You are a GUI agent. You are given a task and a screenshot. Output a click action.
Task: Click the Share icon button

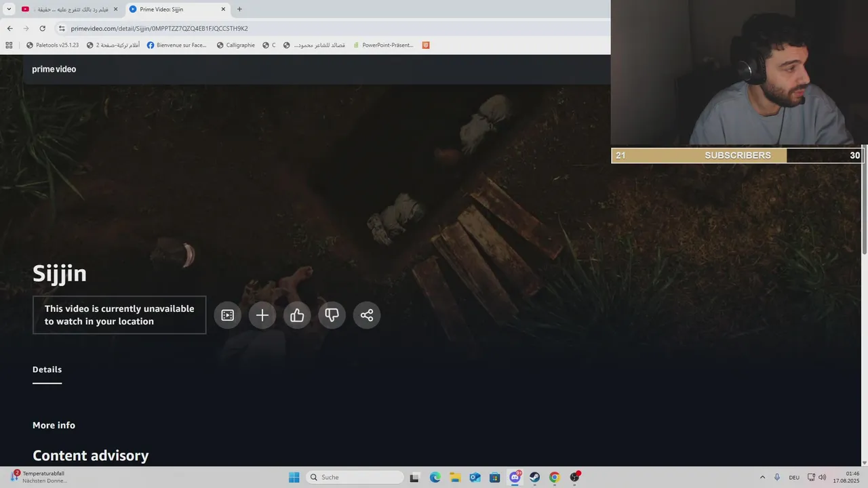(x=367, y=315)
